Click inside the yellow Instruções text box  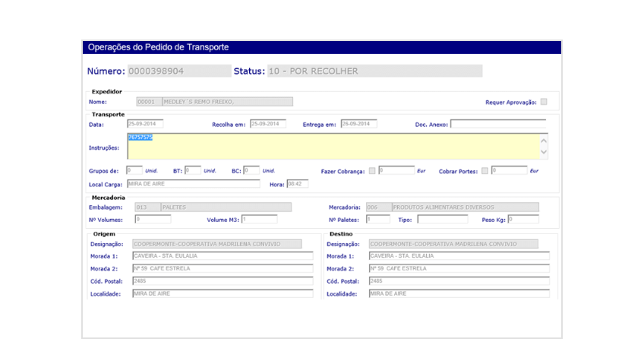pos(334,147)
